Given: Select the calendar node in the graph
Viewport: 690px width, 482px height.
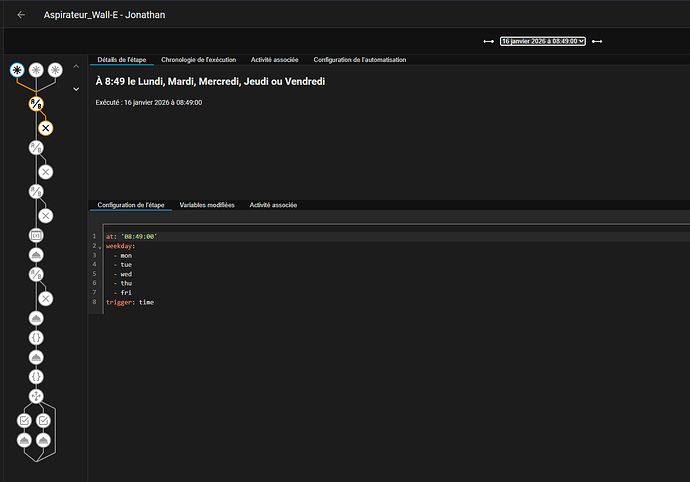Looking at the screenshot, I should 36,235.
